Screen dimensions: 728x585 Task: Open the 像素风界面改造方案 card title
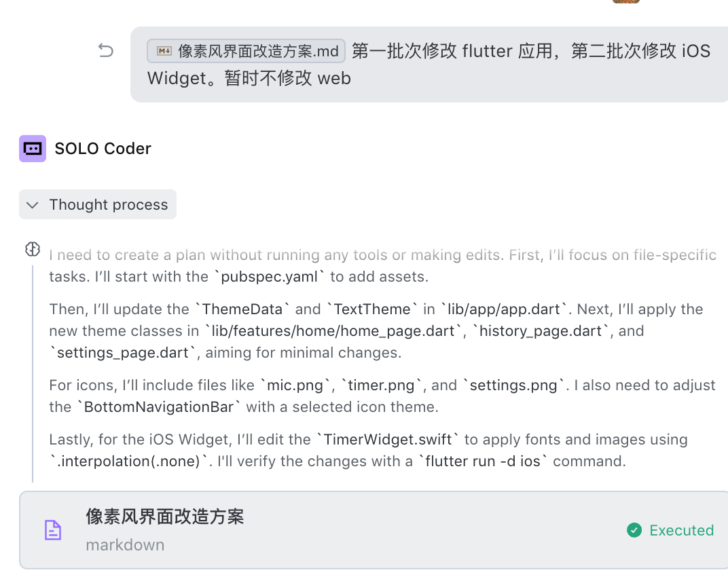164,516
